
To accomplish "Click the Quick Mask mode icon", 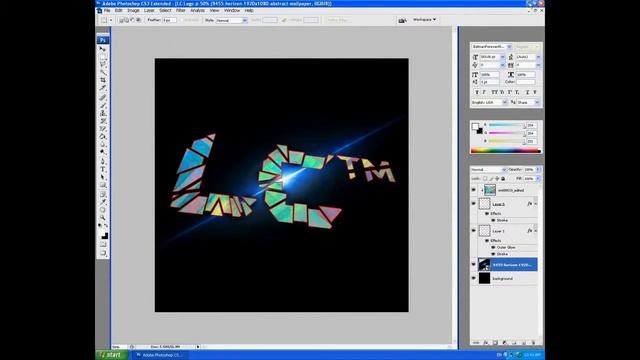I will 103,244.
